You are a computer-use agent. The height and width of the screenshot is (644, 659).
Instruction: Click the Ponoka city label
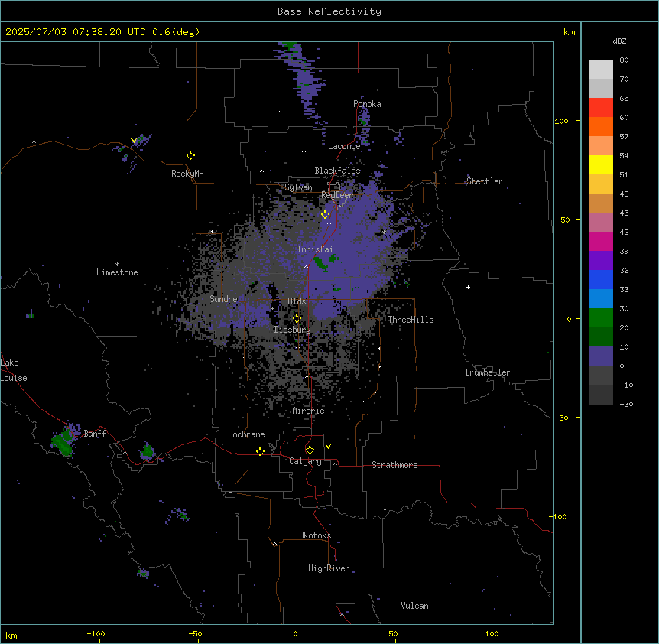coord(367,104)
